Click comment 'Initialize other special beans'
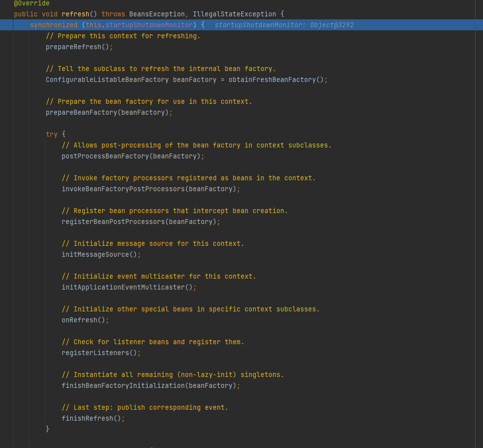This screenshot has height=448, width=483. click(x=191, y=309)
